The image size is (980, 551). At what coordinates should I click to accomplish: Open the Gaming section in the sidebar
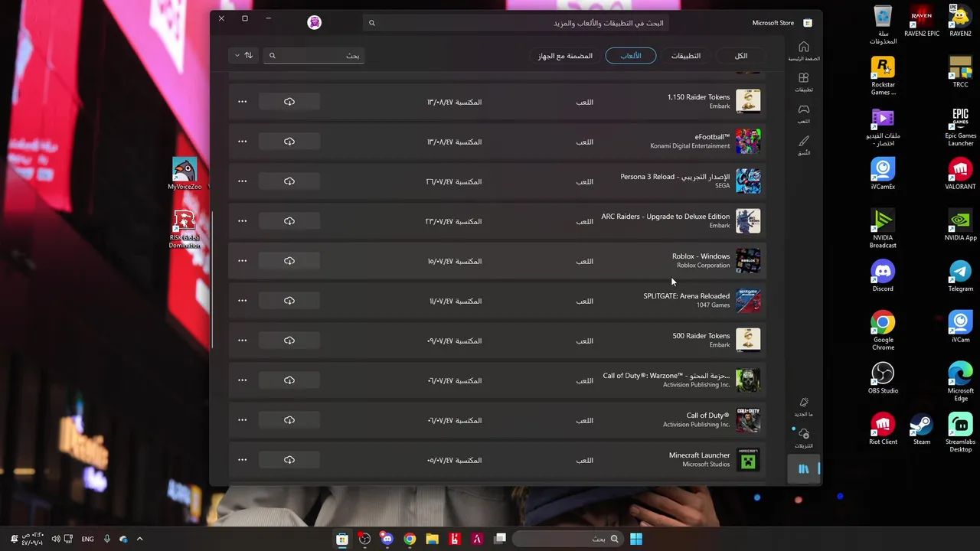tap(804, 113)
